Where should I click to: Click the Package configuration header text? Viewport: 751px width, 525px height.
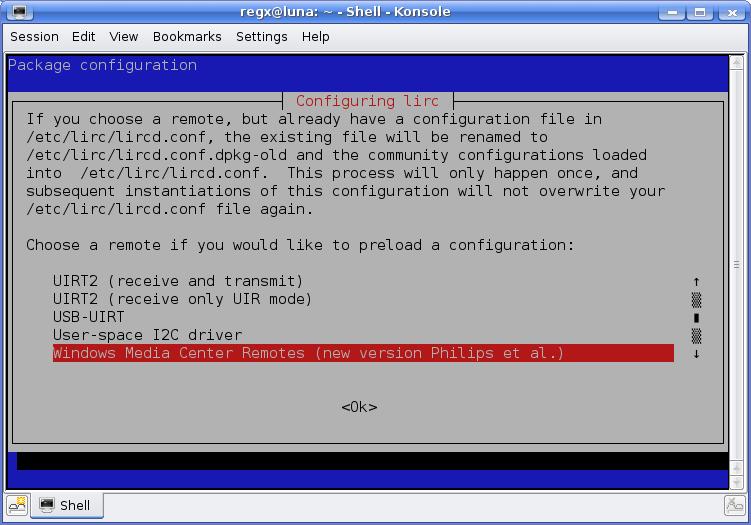102,65
